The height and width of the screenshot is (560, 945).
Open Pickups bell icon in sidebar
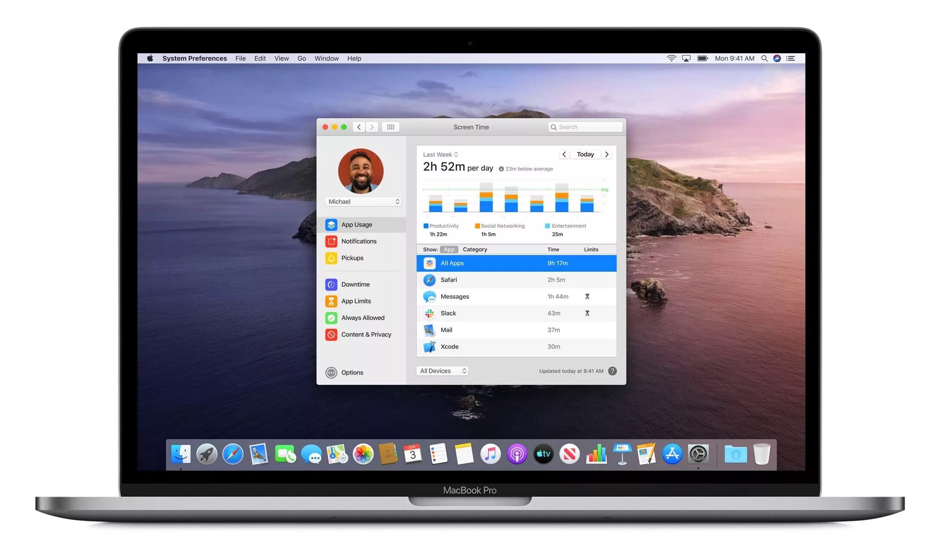(331, 258)
